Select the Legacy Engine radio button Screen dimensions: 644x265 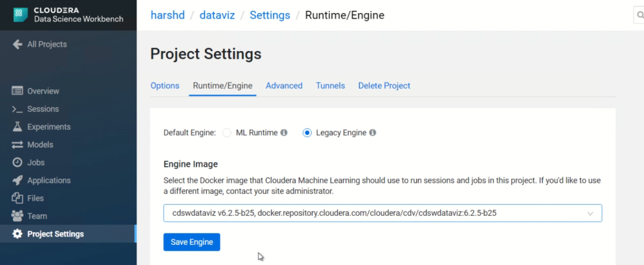point(307,133)
